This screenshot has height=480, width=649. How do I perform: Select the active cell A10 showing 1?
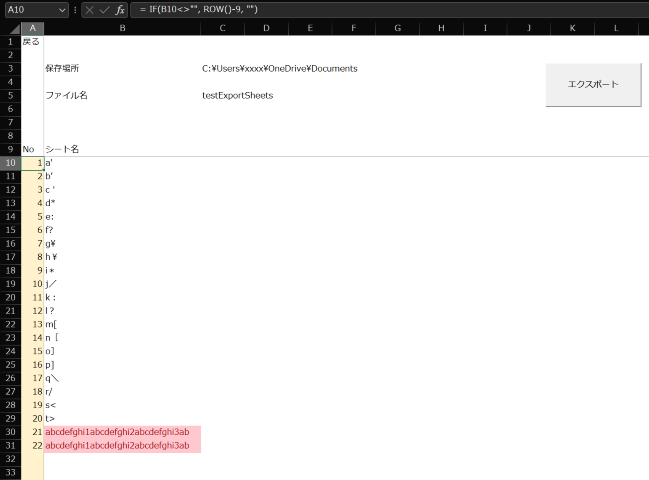click(32, 163)
